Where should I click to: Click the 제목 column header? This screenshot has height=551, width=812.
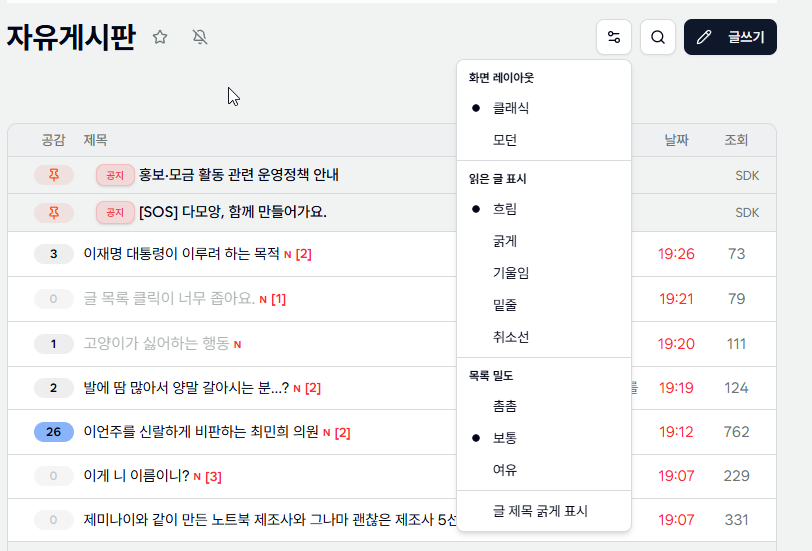click(x=95, y=140)
